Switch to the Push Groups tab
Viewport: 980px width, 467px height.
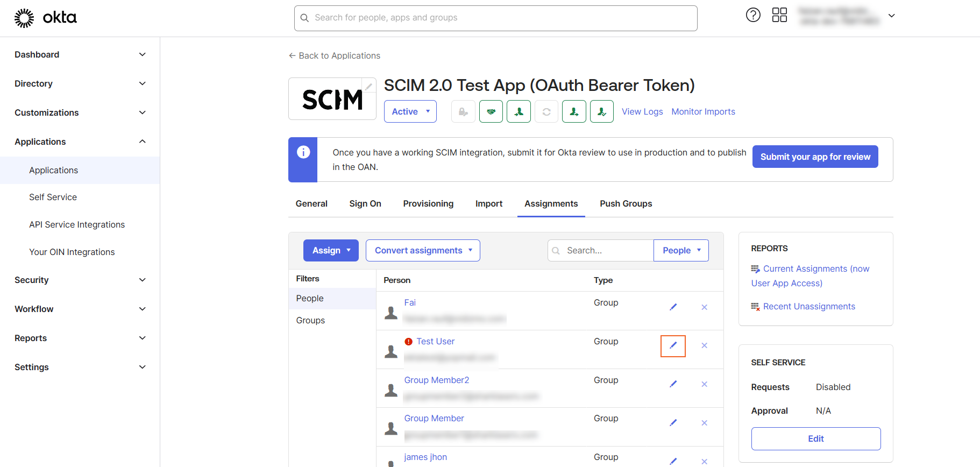[x=626, y=203]
